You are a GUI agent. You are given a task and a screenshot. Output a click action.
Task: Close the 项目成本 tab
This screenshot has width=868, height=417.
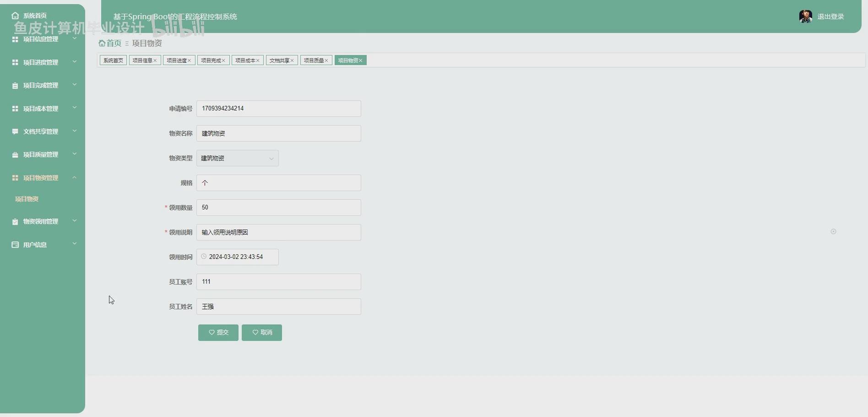[258, 60]
